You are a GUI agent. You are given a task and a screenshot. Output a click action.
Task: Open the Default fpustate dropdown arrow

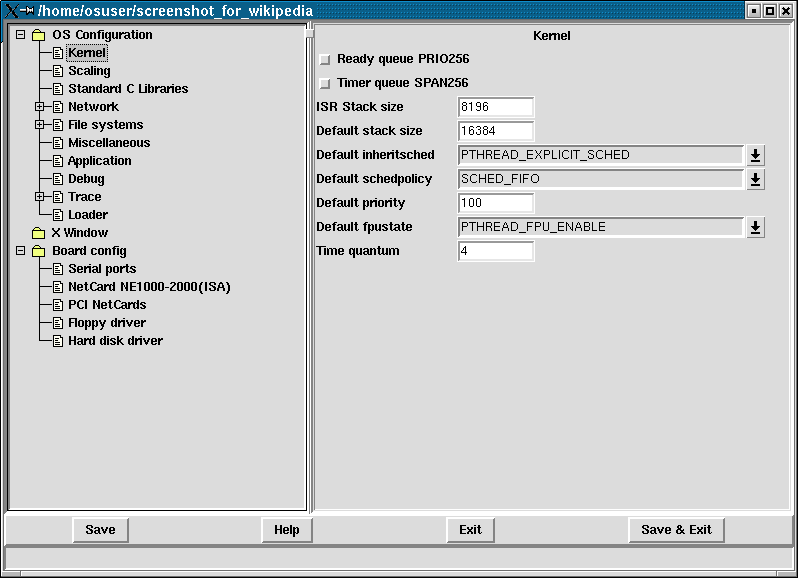point(756,227)
